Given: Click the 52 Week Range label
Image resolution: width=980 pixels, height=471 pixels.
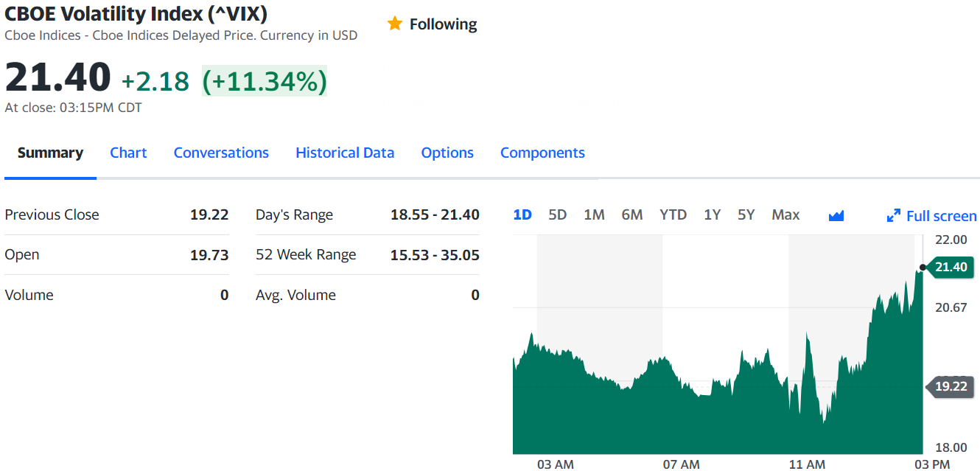Looking at the screenshot, I should pyautogui.click(x=306, y=254).
